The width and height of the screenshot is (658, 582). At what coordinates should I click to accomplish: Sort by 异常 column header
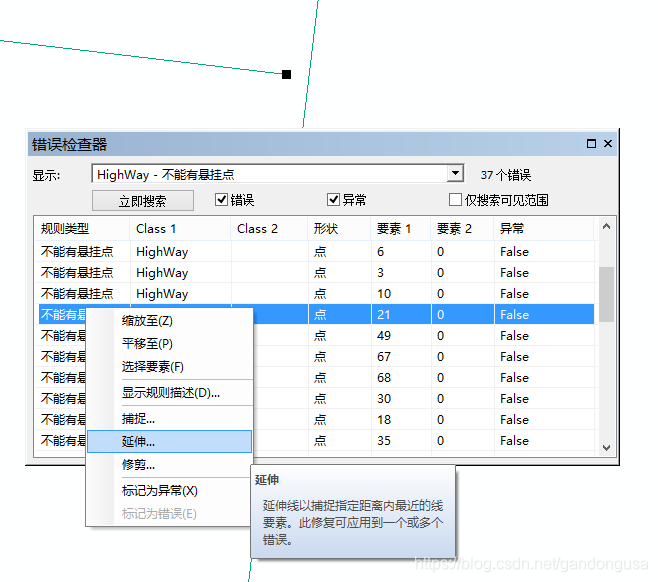point(544,229)
